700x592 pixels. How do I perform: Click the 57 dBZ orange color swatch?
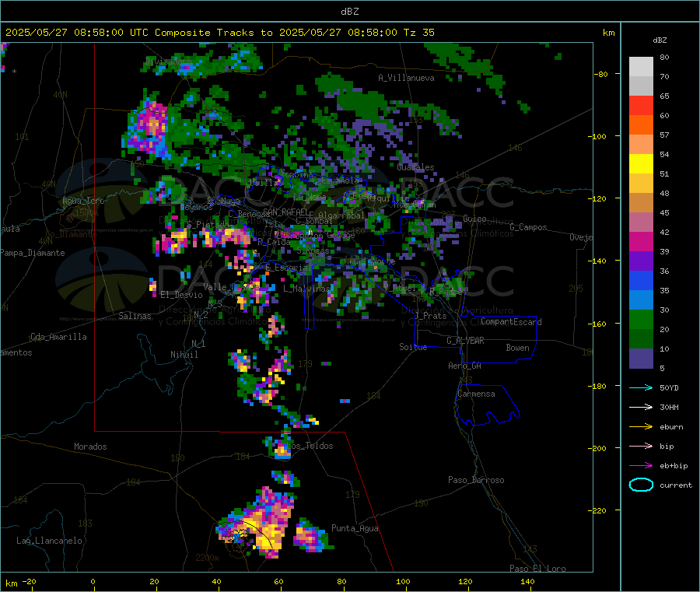[641, 144]
